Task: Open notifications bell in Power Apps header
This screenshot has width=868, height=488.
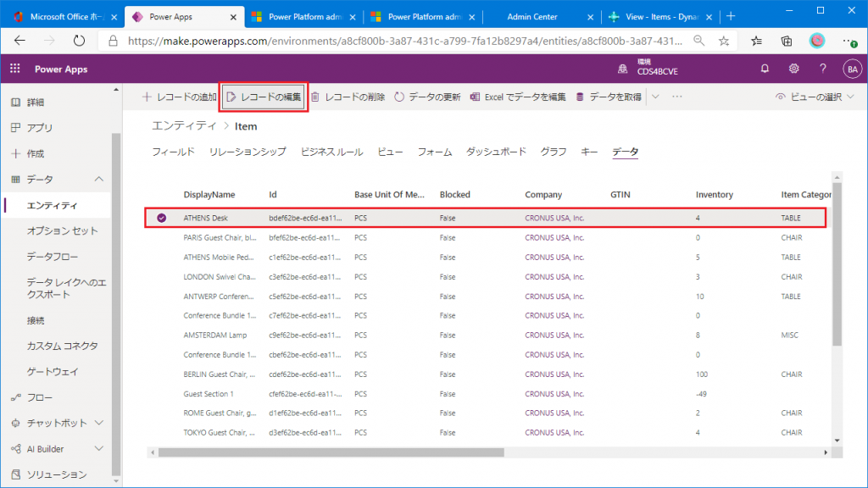Action: (765, 69)
